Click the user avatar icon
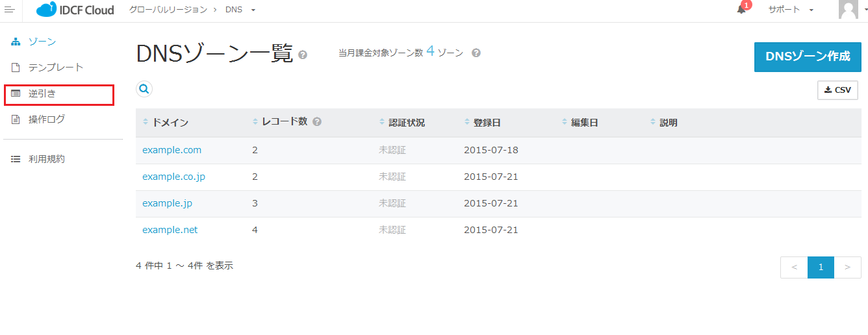Image resolution: width=868 pixels, height=335 pixels. coord(848,10)
